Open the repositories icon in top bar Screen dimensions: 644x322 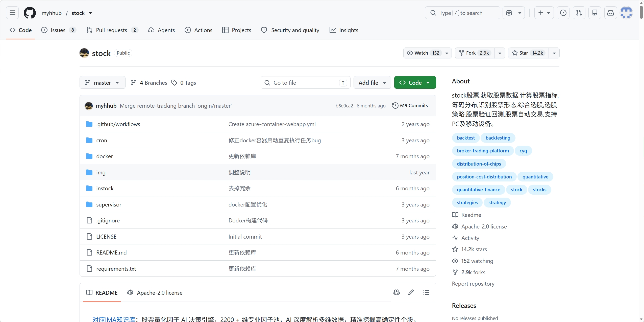595,13
